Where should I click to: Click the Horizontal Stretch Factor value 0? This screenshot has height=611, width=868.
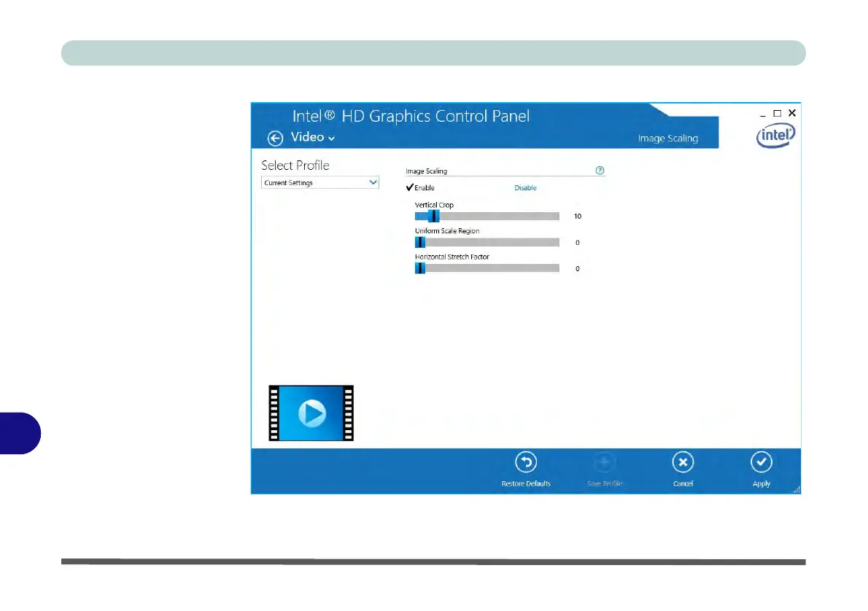pos(578,268)
